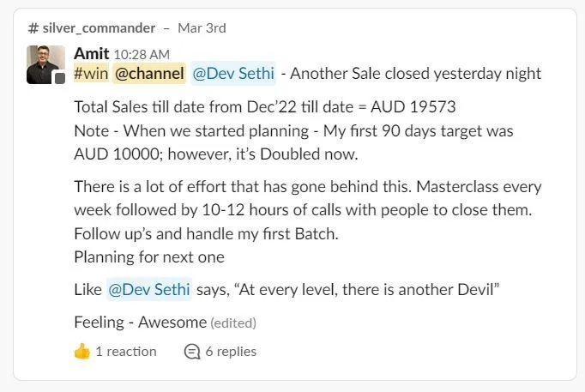Click the Planning for next one line

[149, 257]
